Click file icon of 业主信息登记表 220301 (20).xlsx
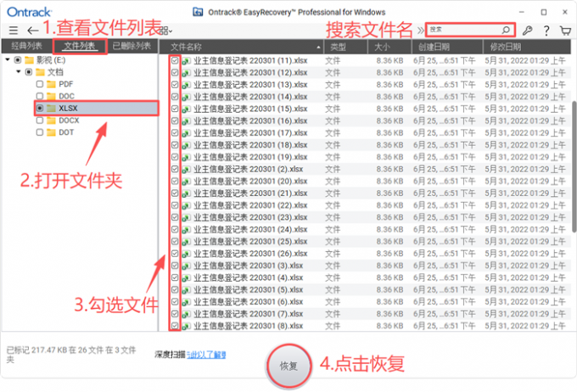 (x=187, y=181)
